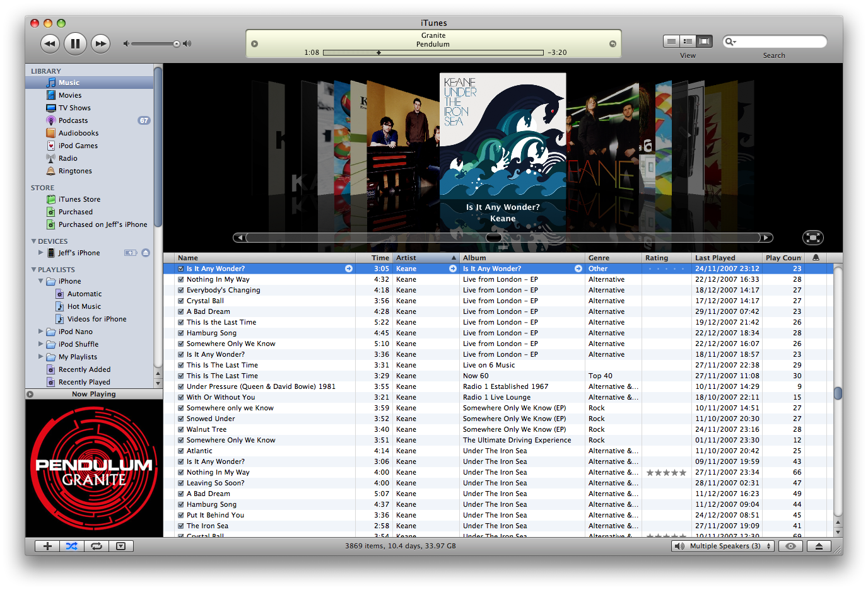Select the Automatic smart playlist

click(x=90, y=294)
